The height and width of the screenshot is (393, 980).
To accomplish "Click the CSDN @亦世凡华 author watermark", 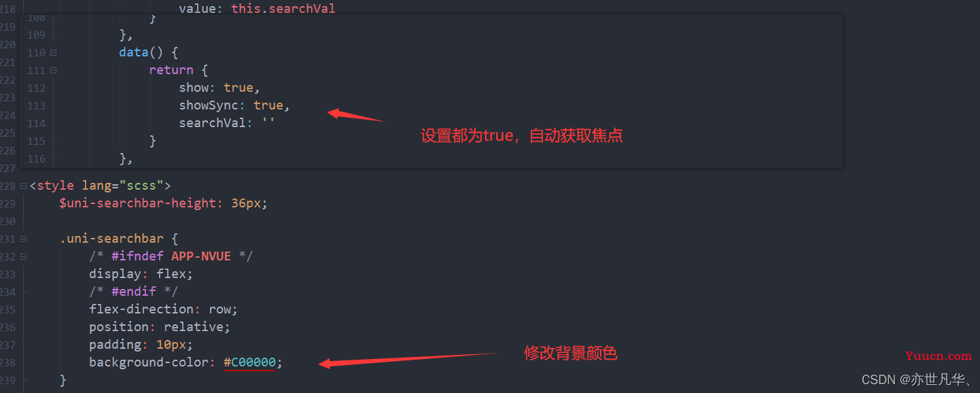I will pos(917,379).
